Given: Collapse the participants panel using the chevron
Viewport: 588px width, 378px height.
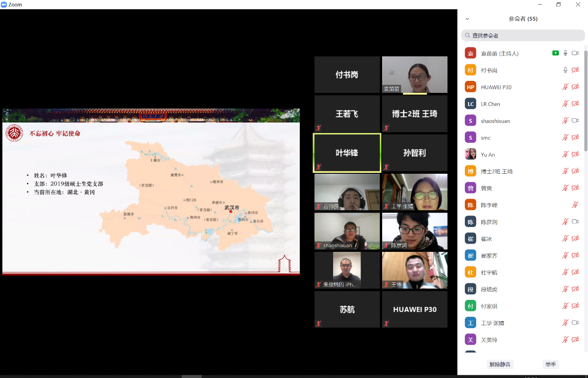Looking at the screenshot, I should point(467,19).
